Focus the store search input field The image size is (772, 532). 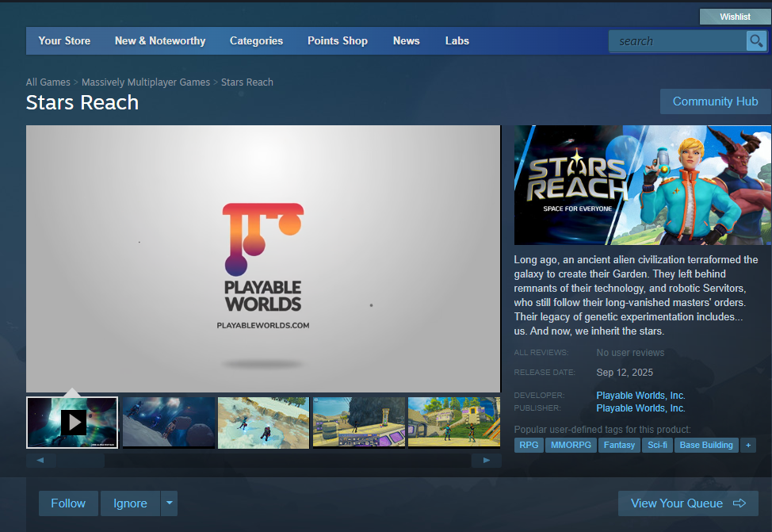coord(678,41)
